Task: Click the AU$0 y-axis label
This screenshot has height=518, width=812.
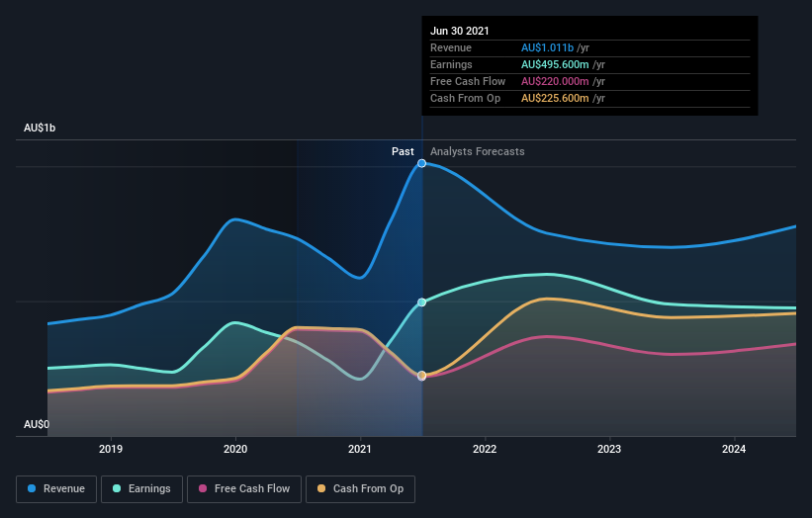Action: pos(37,424)
